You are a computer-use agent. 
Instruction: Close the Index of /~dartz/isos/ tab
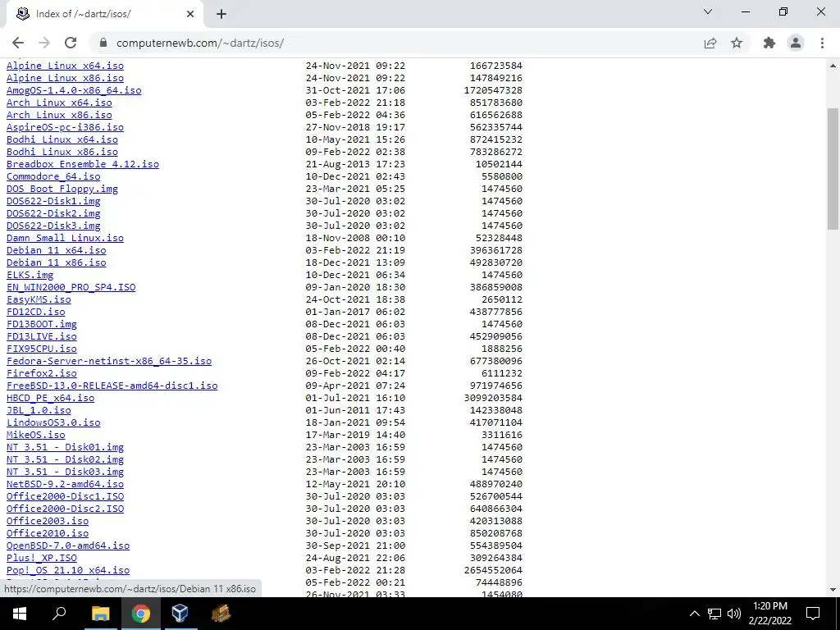[x=190, y=14]
